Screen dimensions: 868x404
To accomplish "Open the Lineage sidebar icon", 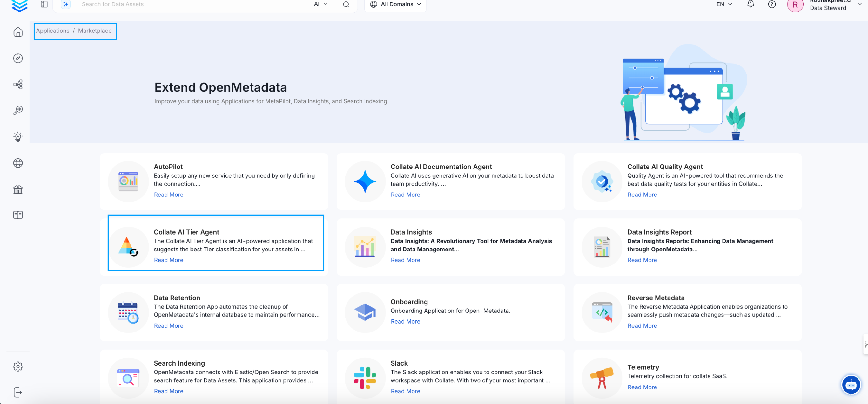I will 18,84.
